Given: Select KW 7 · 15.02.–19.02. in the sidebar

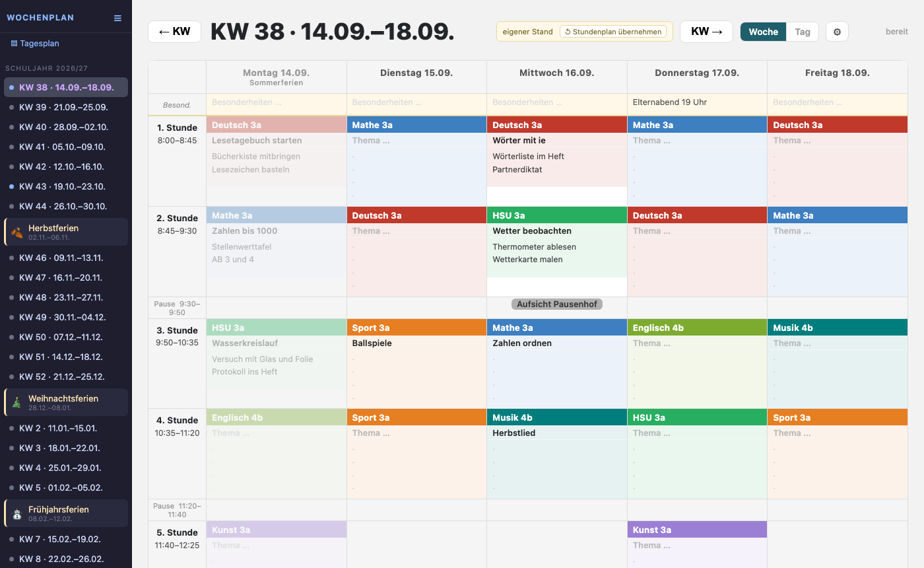Looking at the screenshot, I should [x=66, y=539].
